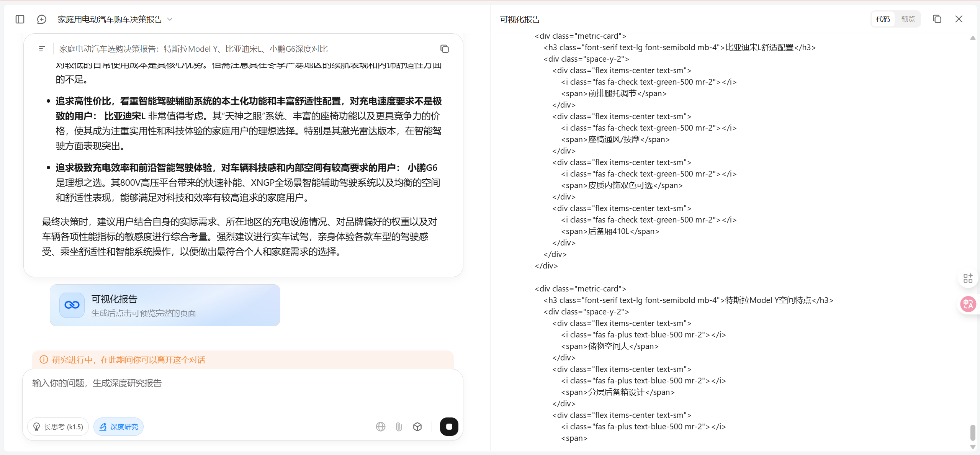This screenshot has width=980, height=455.
Task: Toggle 长思考 (k1.5) mode
Action: point(58,427)
